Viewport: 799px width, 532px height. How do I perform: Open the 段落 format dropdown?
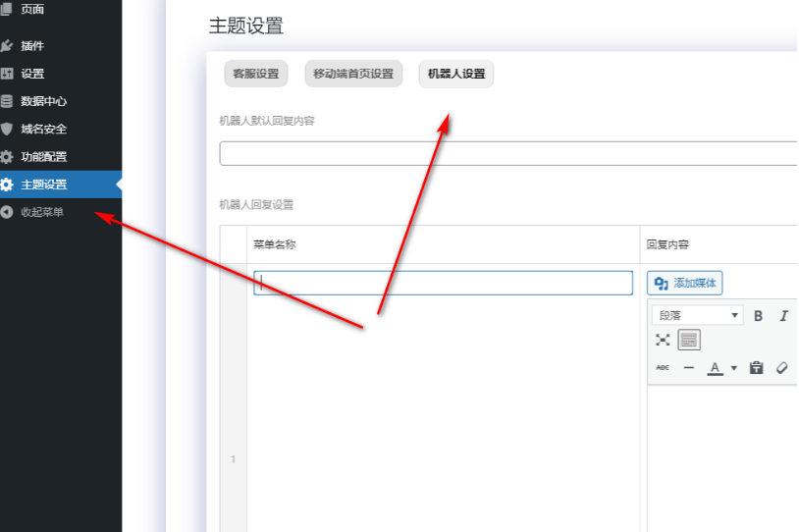point(697,315)
